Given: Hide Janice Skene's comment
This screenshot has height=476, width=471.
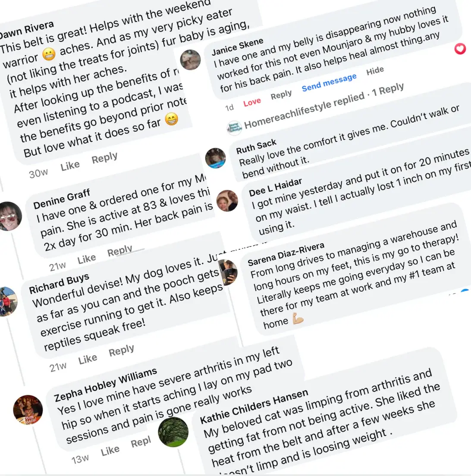Looking at the screenshot, I should 375,72.
